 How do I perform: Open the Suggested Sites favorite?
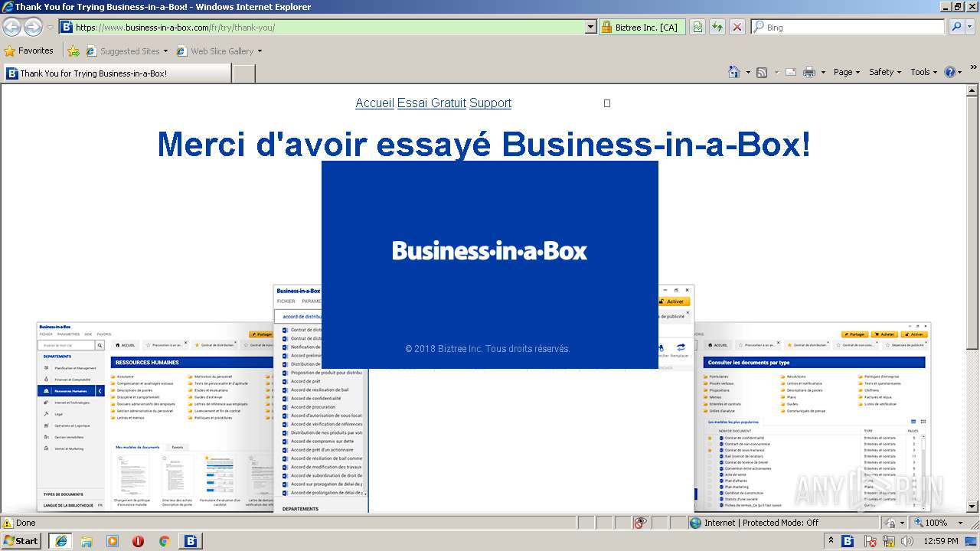coord(126,51)
